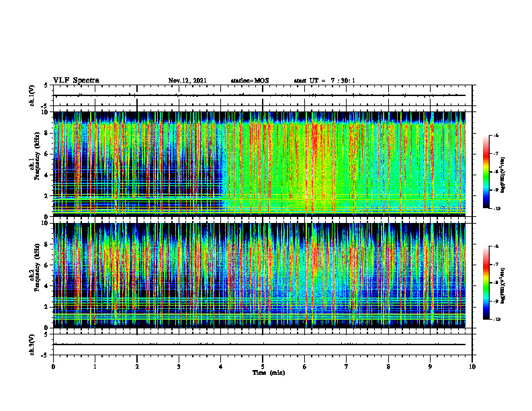Click time axis tick label "7"
This screenshot has height=411, width=532.
pos(347,367)
